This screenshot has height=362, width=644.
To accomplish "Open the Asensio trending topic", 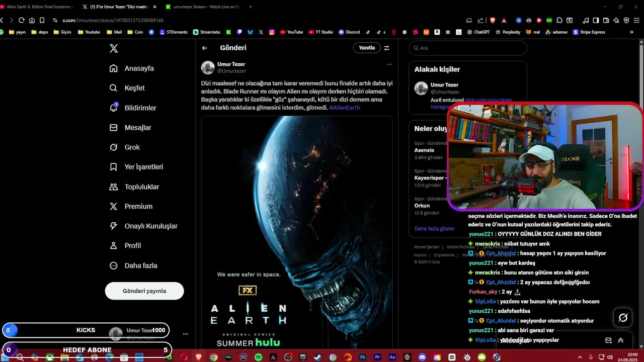I will pos(424,150).
